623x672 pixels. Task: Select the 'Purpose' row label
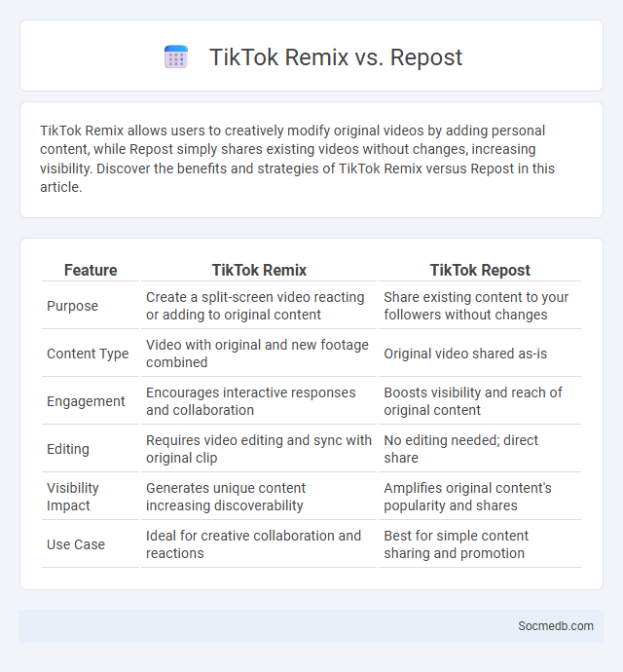click(72, 306)
